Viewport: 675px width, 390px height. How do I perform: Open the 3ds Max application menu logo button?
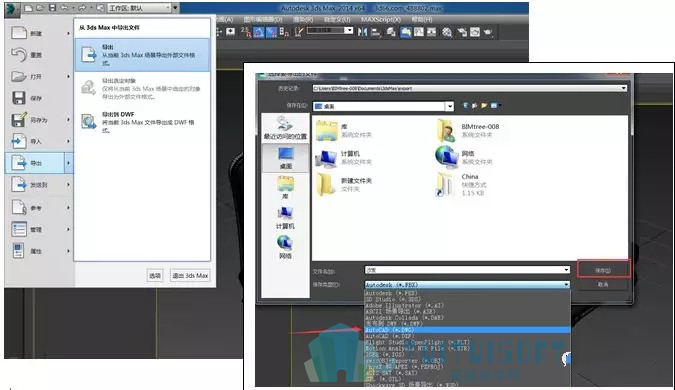pyautogui.click(x=12, y=9)
